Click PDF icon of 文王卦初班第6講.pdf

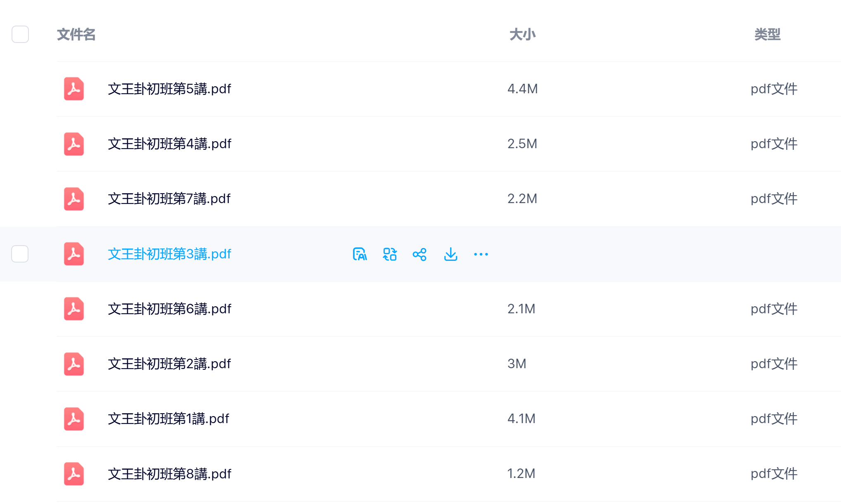pos(74,309)
